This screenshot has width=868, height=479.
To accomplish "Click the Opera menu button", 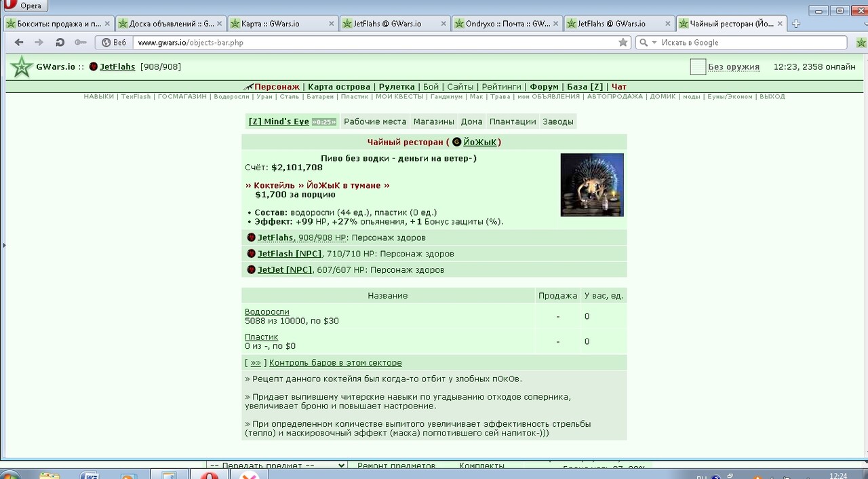I will pos(25,6).
